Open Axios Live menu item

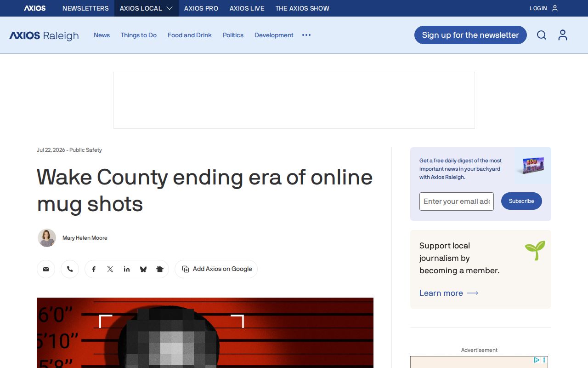247,8
